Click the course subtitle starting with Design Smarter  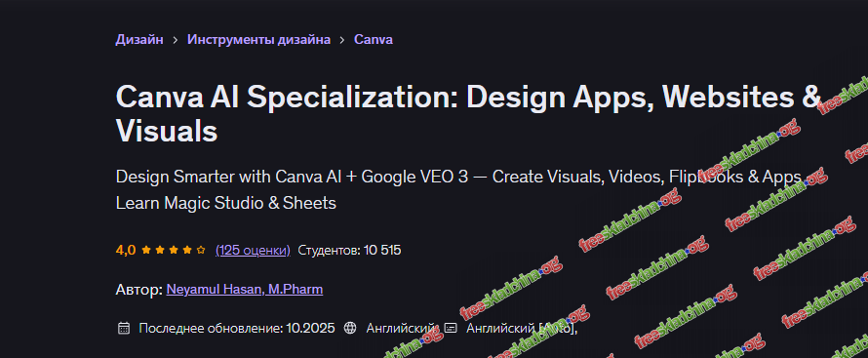[x=459, y=190]
